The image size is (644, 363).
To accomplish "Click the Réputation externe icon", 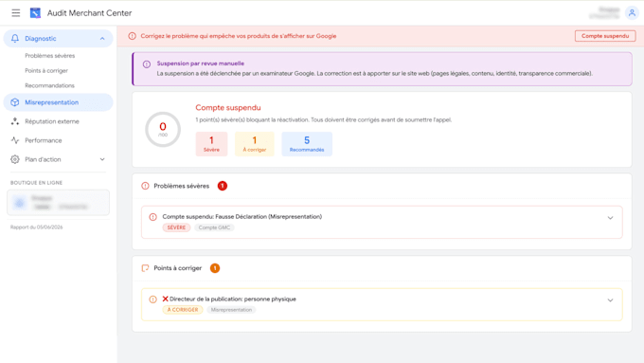I will click(x=15, y=121).
